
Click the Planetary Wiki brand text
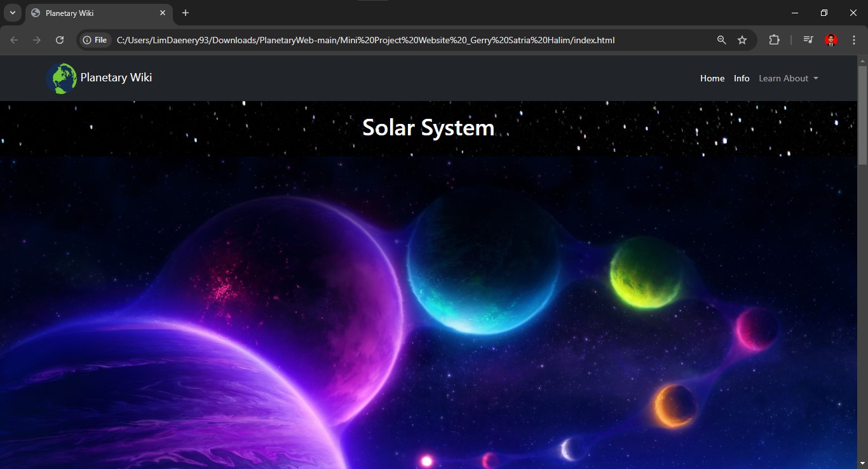pyautogui.click(x=116, y=78)
